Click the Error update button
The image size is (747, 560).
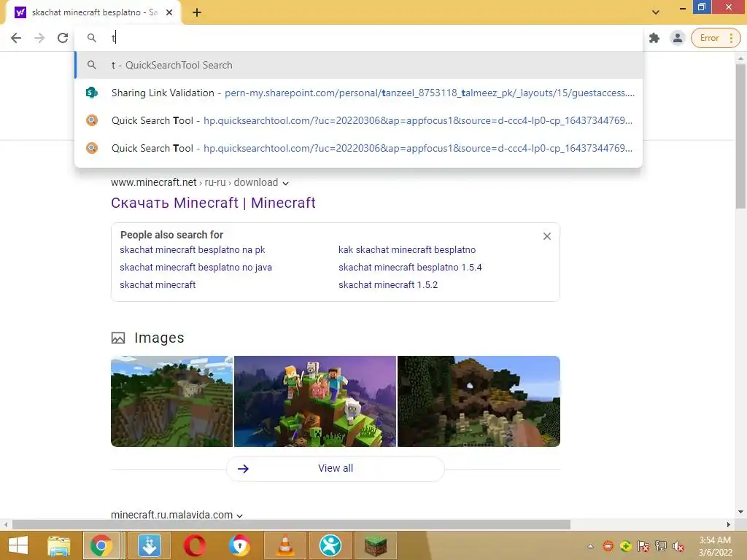point(709,38)
